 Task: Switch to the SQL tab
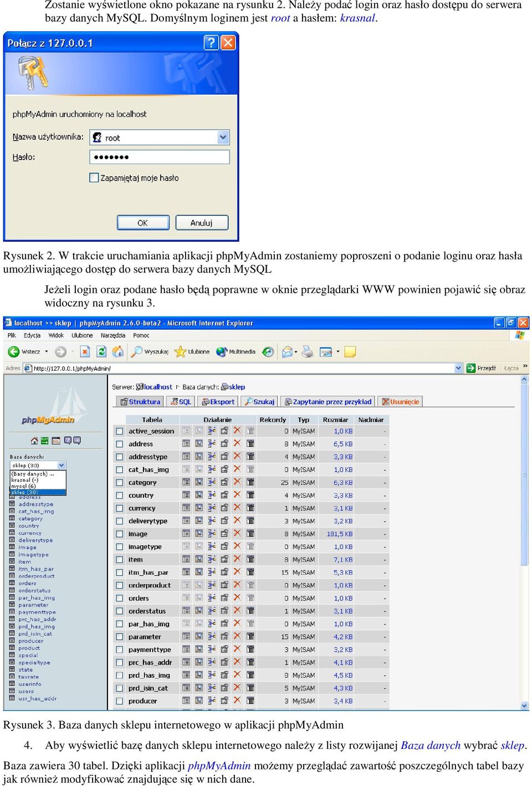click(x=181, y=401)
